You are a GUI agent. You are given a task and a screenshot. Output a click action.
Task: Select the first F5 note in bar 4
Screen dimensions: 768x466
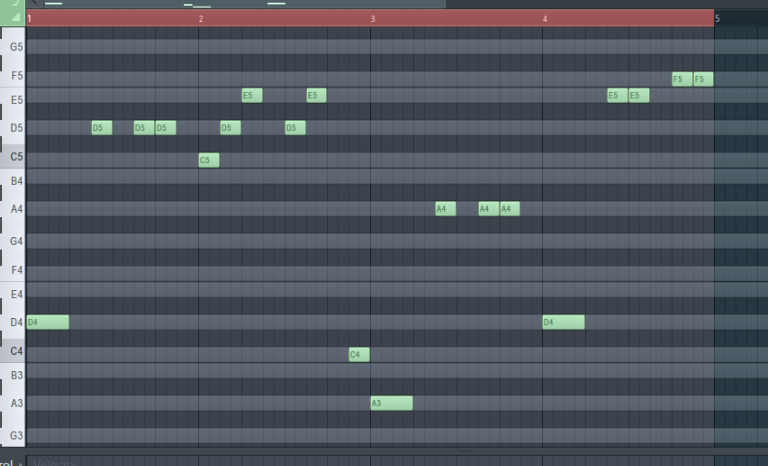tap(682, 79)
